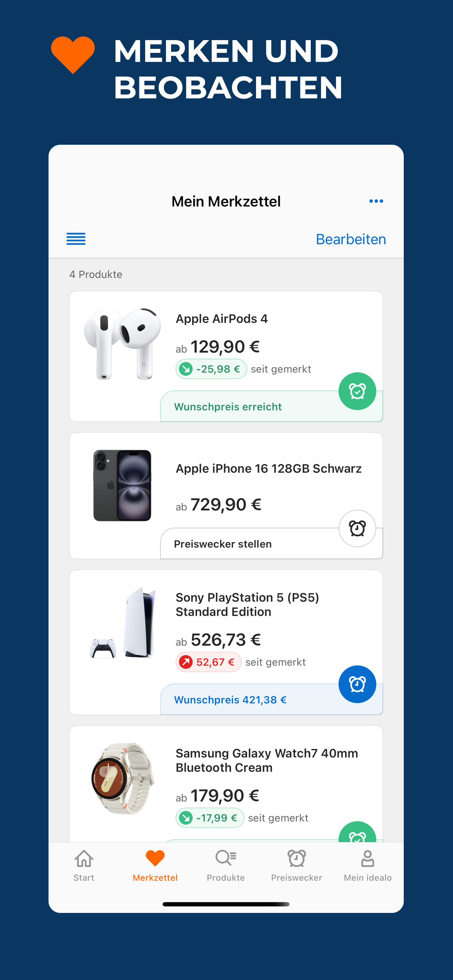This screenshot has height=980, width=453.
Task: Open Samsung Galaxy Watch7 product thumbnail
Action: click(x=122, y=778)
